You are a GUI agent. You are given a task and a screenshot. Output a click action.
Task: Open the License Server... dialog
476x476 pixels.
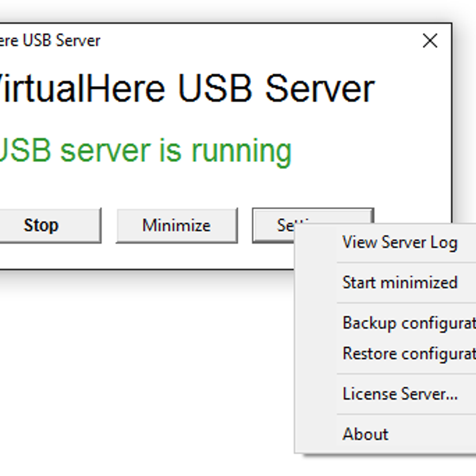pyautogui.click(x=400, y=394)
